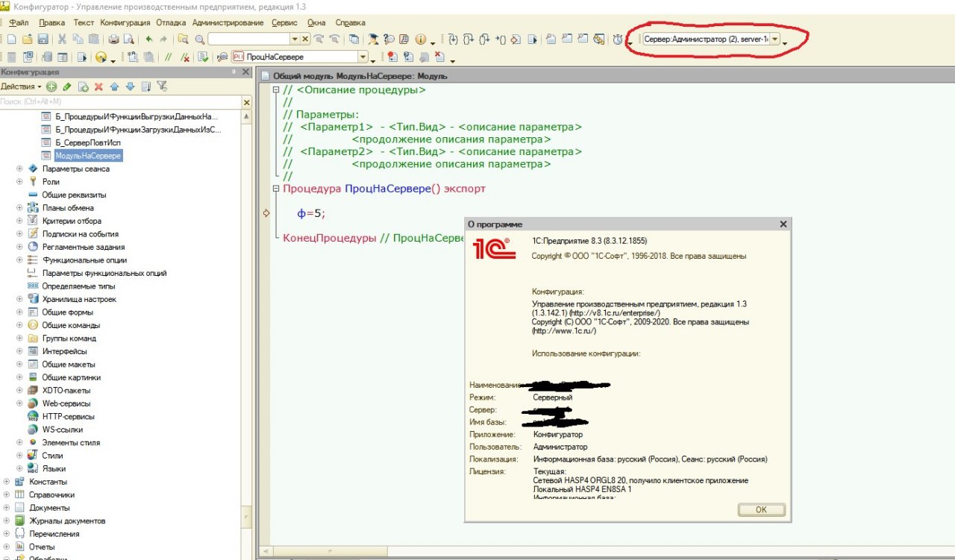
Task: Open the Сервер:Администратор debug target dropdown
Action: tap(774, 40)
